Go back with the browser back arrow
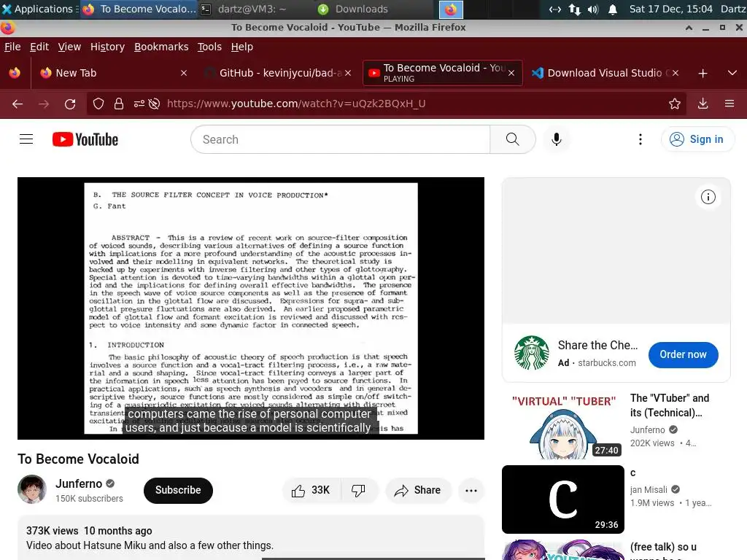This screenshot has height=560, width=747. tap(18, 104)
